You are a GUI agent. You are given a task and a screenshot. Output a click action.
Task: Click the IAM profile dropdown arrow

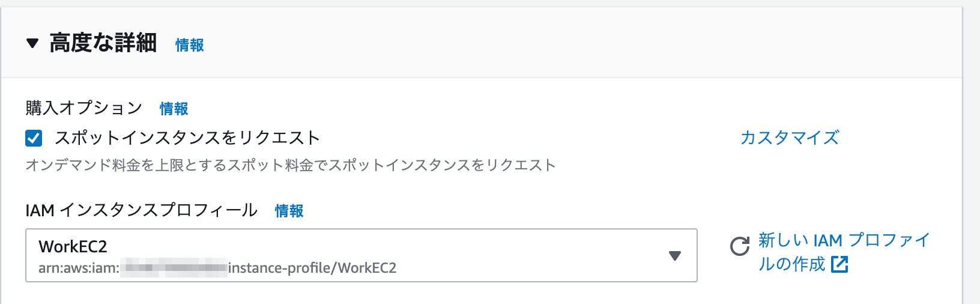pyautogui.click(x=675, y=256)
